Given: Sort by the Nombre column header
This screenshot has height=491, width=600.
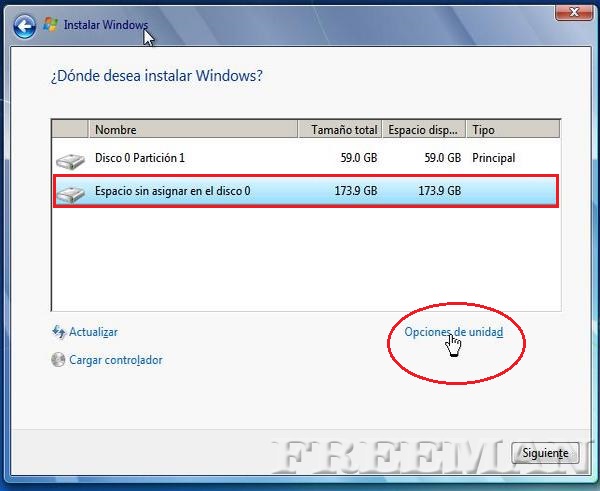Looking at the screenshot, I should [x=193, y=129].
